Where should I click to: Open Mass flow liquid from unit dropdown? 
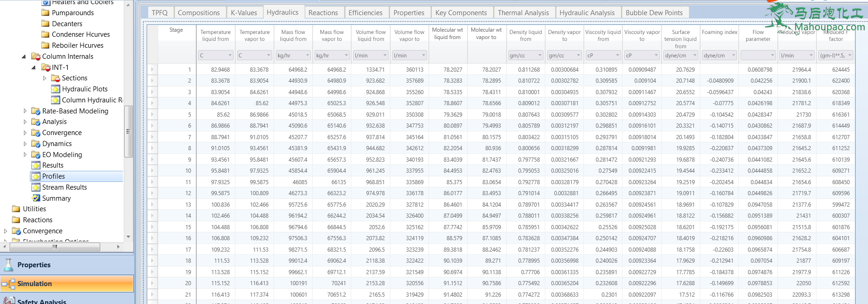[307, 56]
